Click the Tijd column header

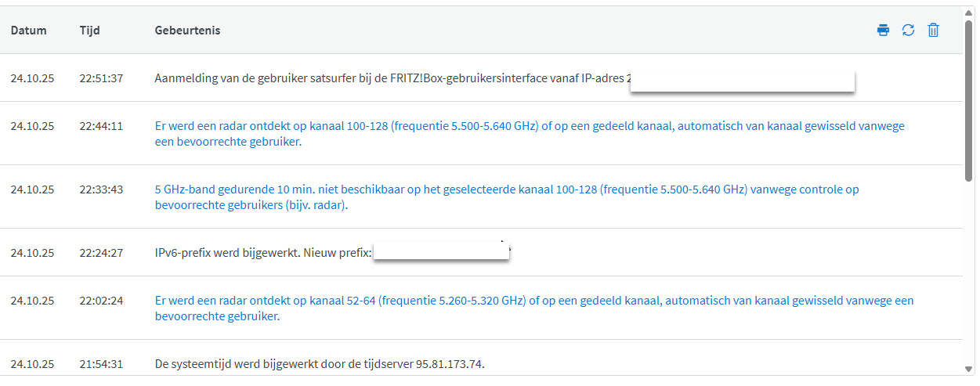(x=89, y=31)
